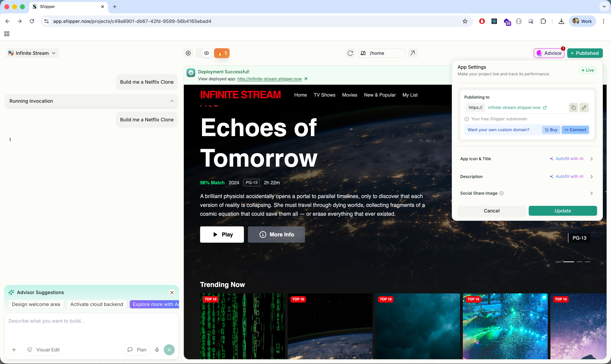This screenshot has height=364, width=611.
Task: Add attachment with plus icon
Action: pyautogui.click(x=14, y=350)
